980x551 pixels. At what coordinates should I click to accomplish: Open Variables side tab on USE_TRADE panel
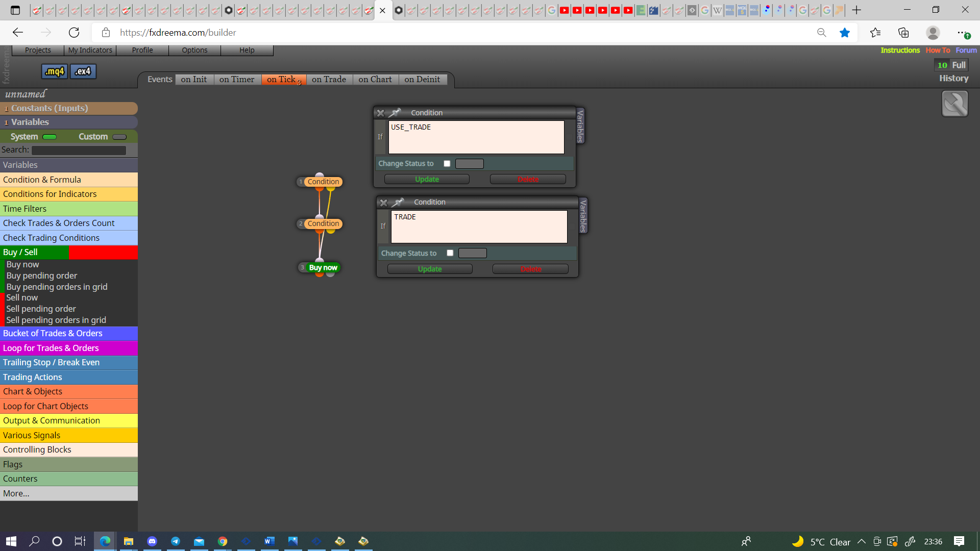[580, 126]
